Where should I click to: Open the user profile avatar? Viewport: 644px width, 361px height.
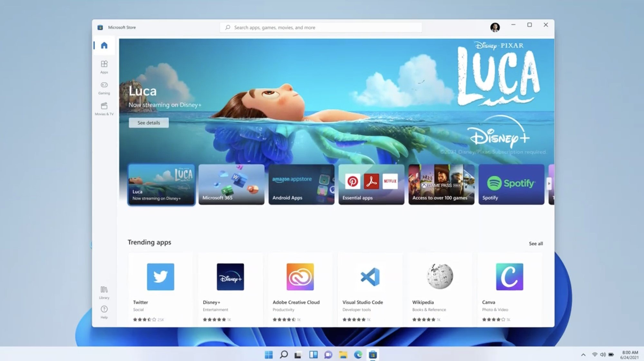(x=495, y=27)
